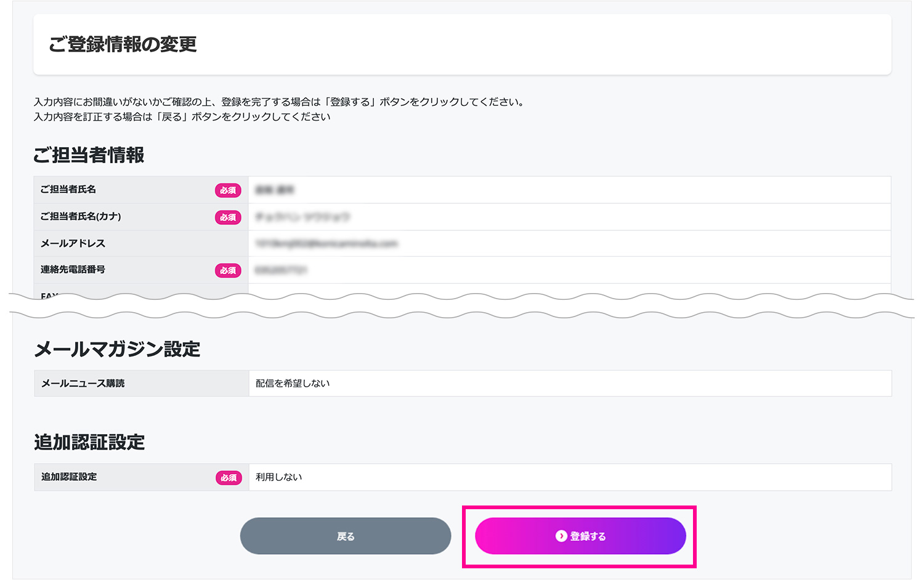Click the 連絡先電話番号 field label
This screenshot has width=924, height=580.
pos(73,270)
